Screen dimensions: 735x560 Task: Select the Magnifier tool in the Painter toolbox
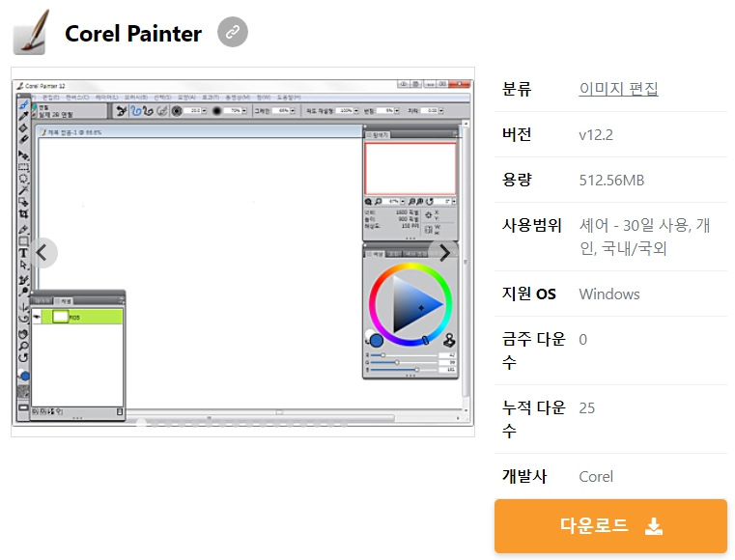pyautogui.click(x=23, y=346)
